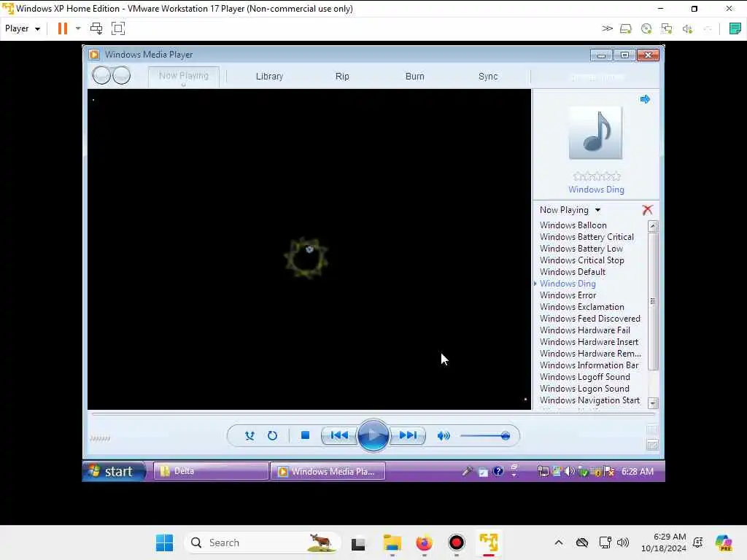Select Windows Error in the playlist
Viewport: 747px width, 560px height.
pos(568,295)
